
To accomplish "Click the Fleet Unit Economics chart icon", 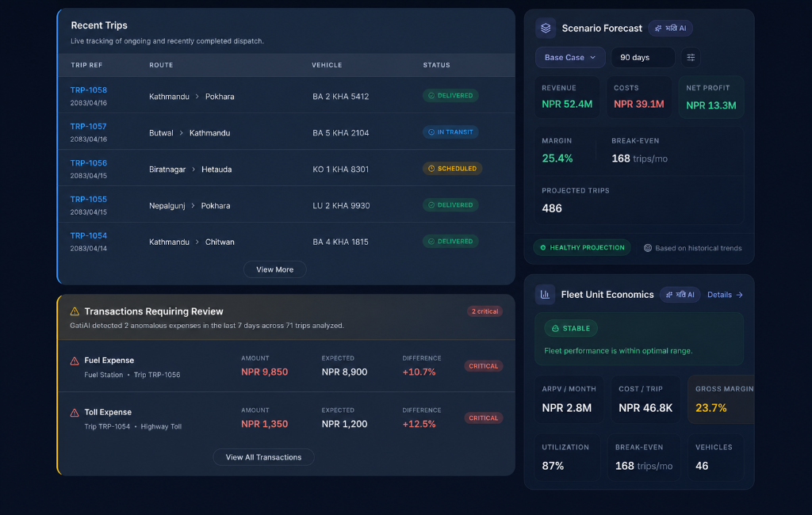I will 545,295.
